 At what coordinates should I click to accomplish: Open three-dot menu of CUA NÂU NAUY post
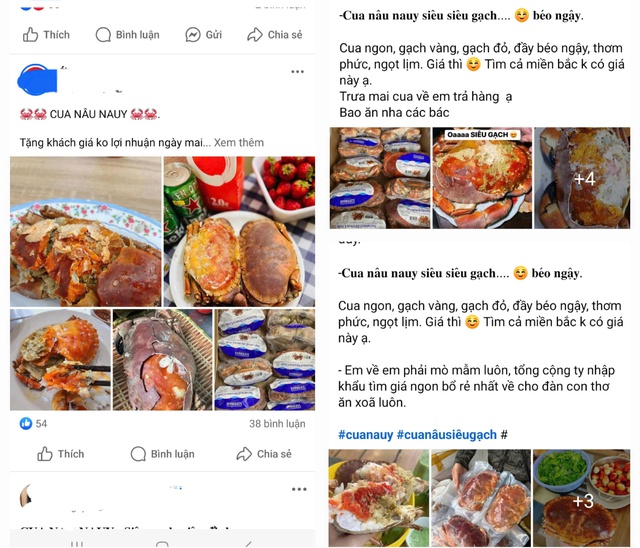point(298,72)
